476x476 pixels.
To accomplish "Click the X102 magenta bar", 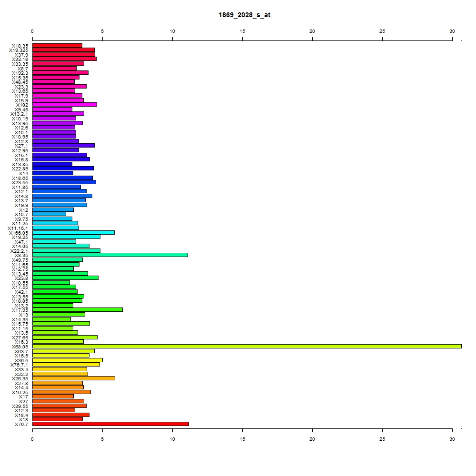I will pos(65,104).
